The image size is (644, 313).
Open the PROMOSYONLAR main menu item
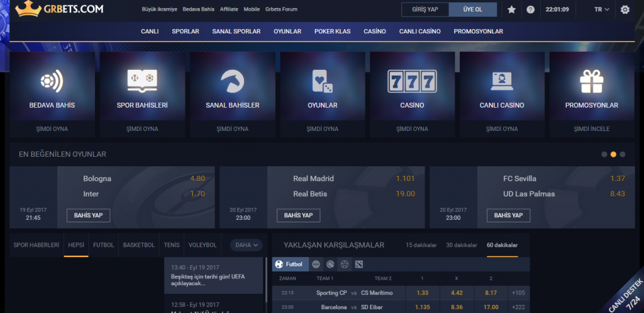click(478, 31)
